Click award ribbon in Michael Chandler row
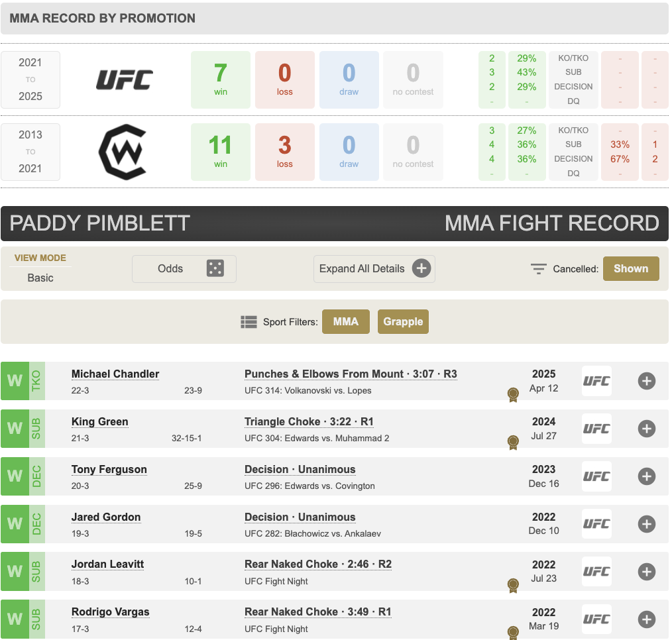 pos(513,395)
